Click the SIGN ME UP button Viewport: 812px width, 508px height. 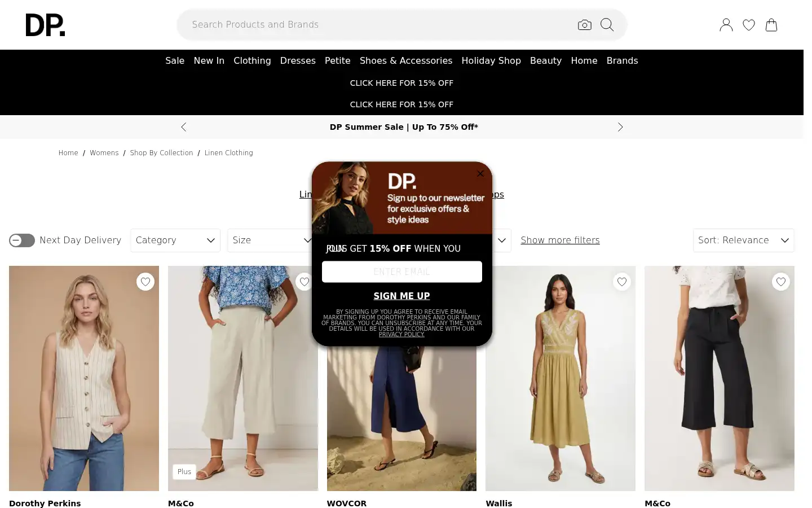[401, 296]
